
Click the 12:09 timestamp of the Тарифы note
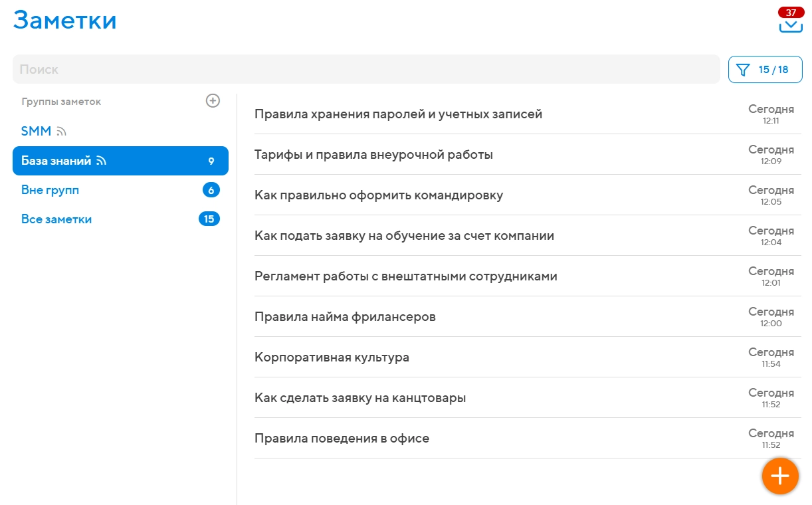pos(771,161)
